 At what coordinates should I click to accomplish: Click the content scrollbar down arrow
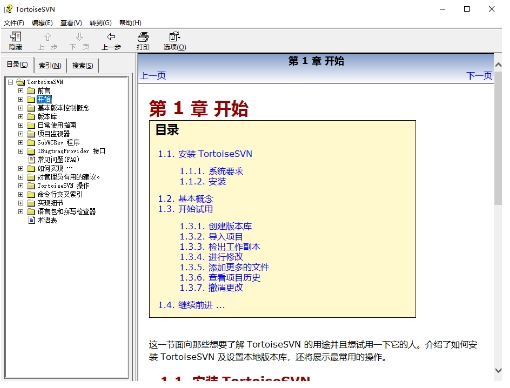point(498,370)
